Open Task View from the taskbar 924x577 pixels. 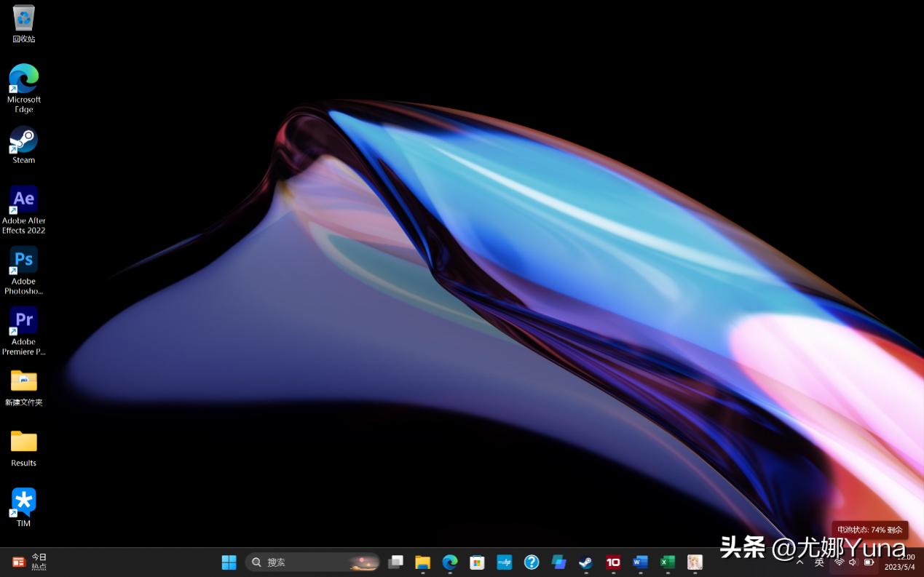[395, 562]
